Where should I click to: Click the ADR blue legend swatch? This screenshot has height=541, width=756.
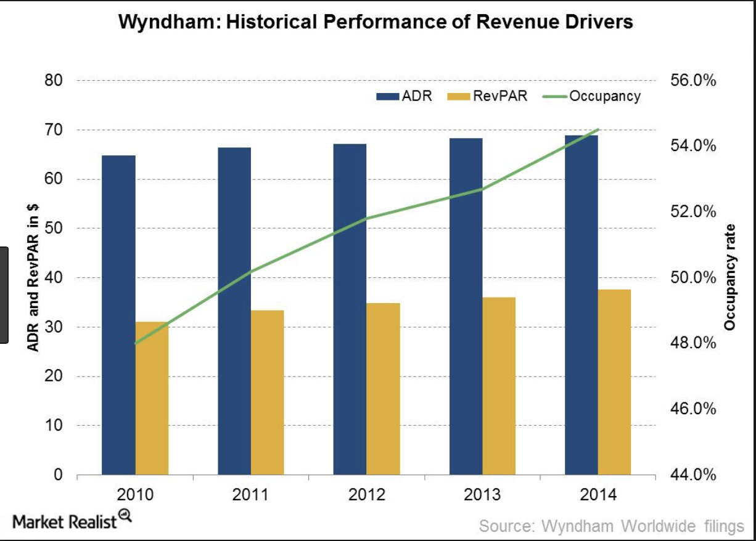click(387, 96)
